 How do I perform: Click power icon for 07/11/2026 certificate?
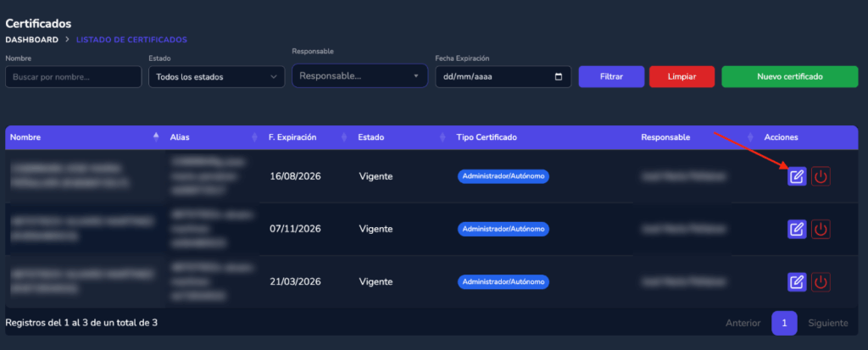[x=820, y=229]
